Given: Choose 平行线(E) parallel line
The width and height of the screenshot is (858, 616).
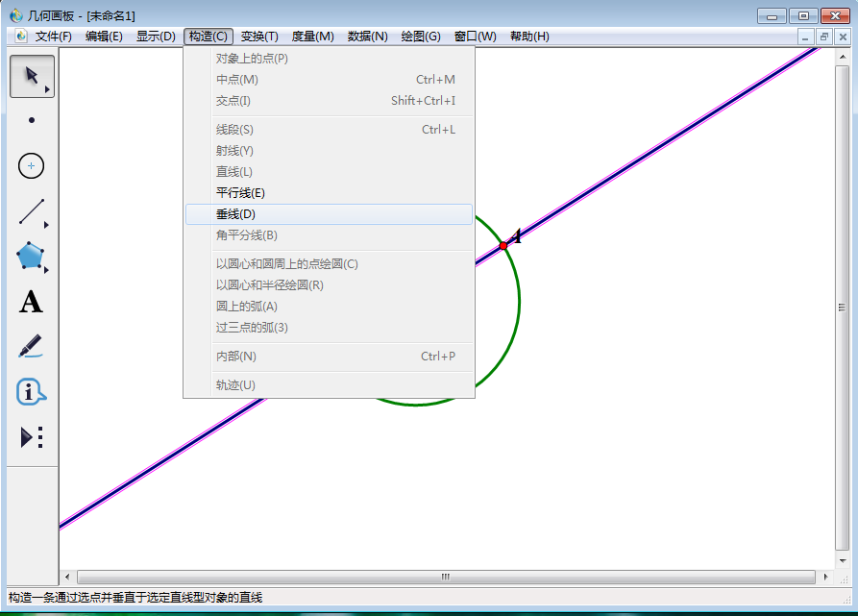Looking at the screenshot, I should pyautogui.click(x=329, y=193).
